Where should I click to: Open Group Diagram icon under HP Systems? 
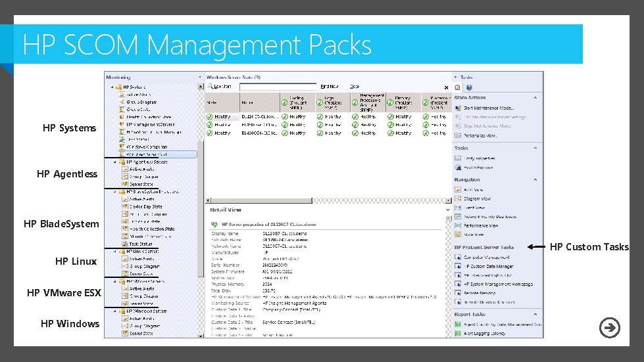pos(122,102)
